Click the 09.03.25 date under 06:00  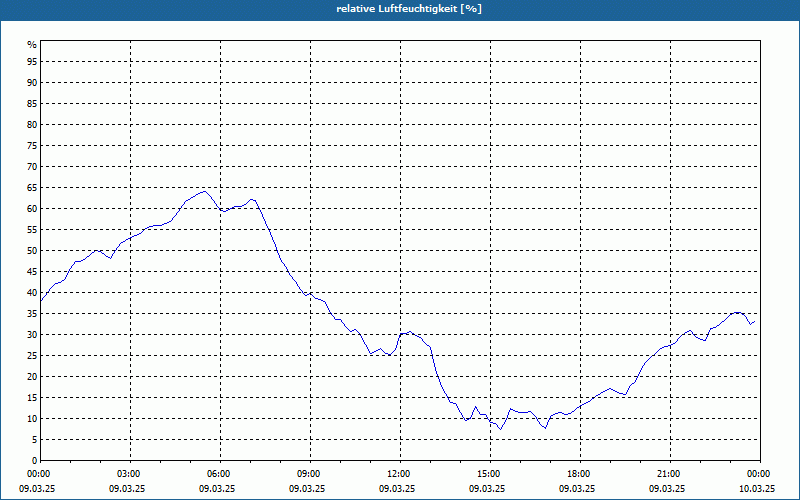pos(217,489)
